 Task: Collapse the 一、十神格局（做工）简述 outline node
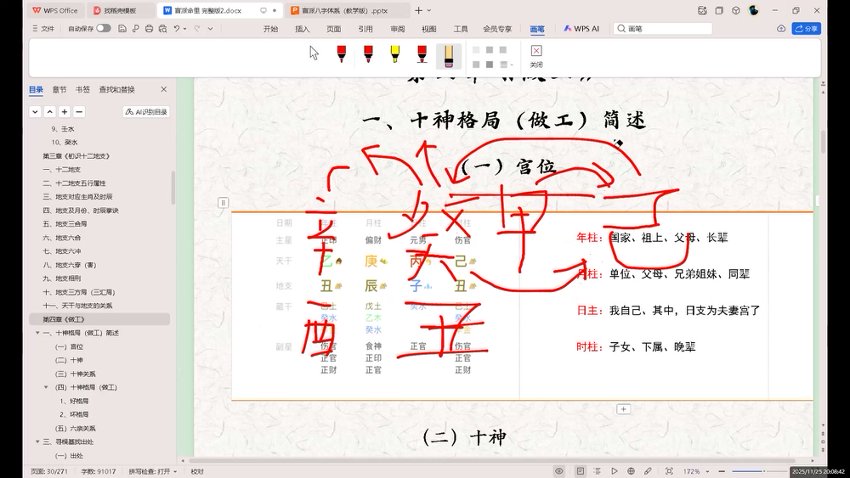pyautogui.click(x=37, y=333)
